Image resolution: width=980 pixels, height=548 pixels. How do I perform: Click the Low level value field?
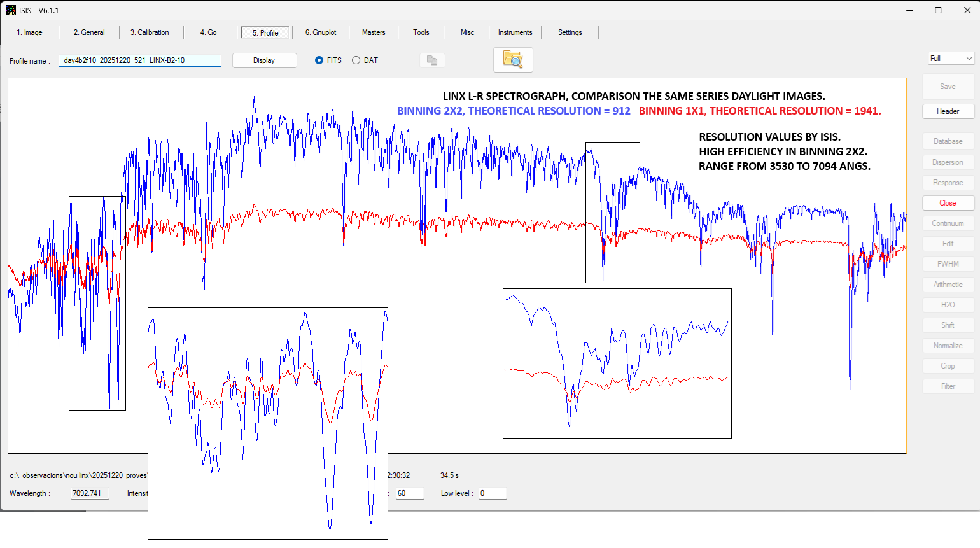pyautogui.click(x=493, y=493)
